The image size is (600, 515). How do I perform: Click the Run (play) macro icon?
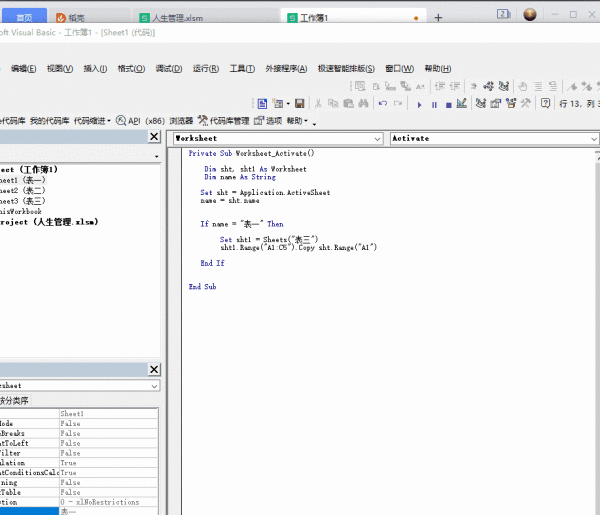(420, 103)
